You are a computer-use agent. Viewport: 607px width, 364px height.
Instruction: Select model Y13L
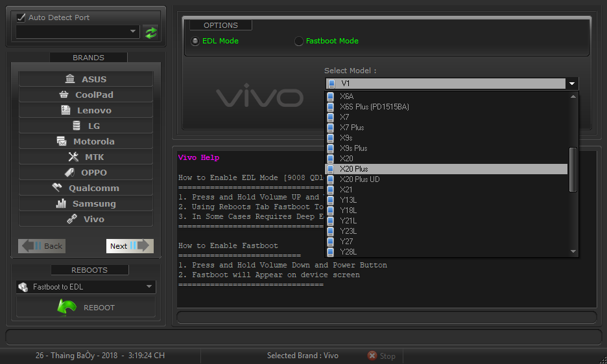[x=446, y=200]
